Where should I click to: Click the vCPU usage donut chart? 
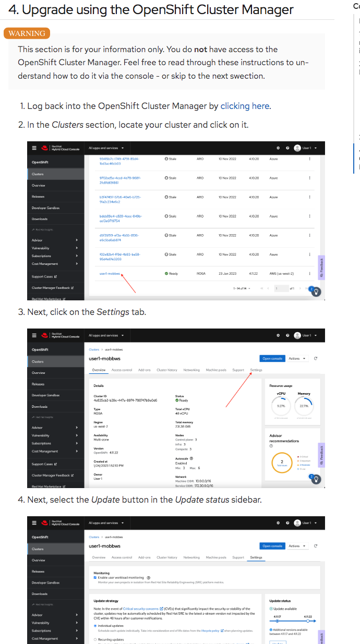[281, 406]
